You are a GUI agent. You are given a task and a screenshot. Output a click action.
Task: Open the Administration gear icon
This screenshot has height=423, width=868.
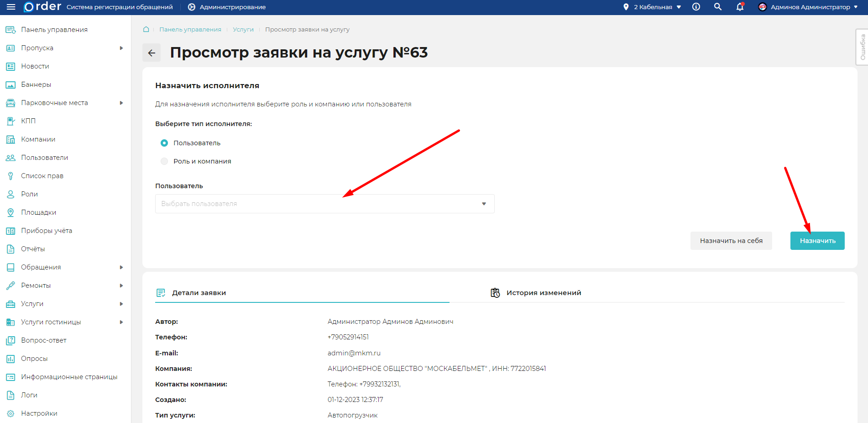[192, 7]
